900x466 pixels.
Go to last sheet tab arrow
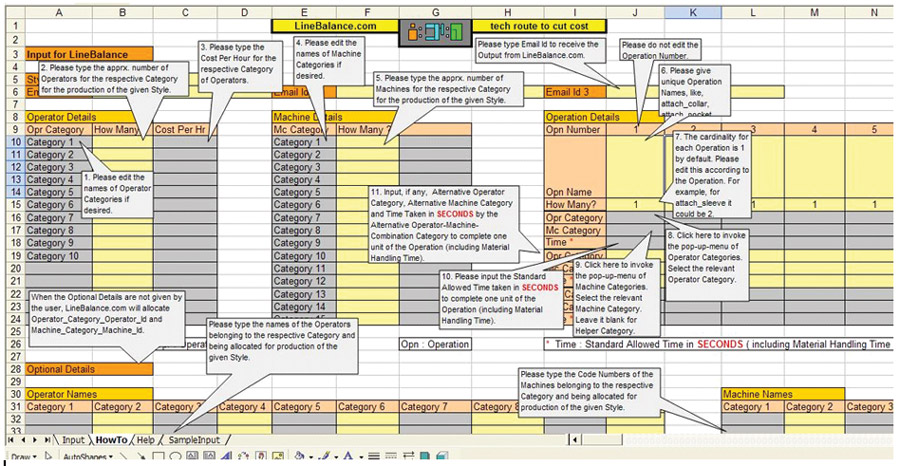[x=46, y=440]
